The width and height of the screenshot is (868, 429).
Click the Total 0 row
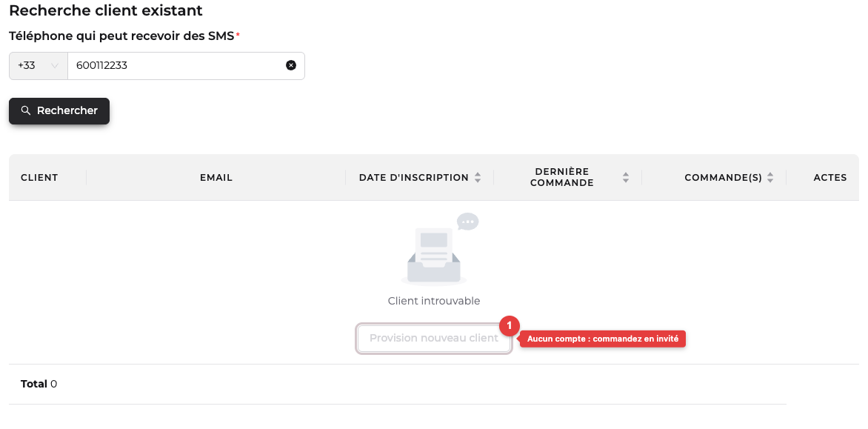398,384
